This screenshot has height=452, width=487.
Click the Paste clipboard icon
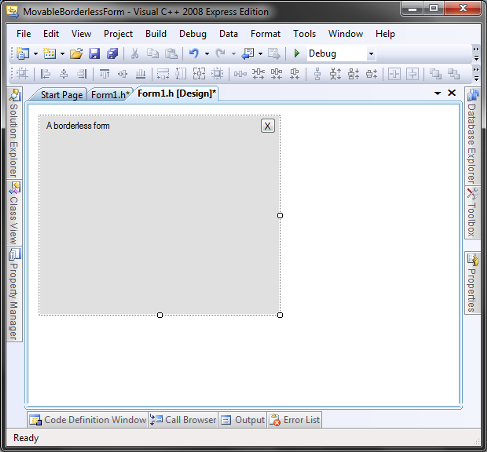pos(171,54)
